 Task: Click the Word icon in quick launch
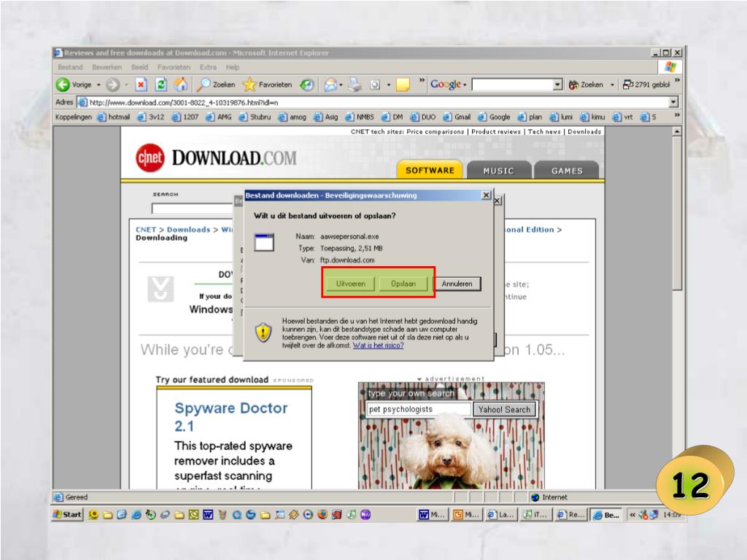point(208,515)
